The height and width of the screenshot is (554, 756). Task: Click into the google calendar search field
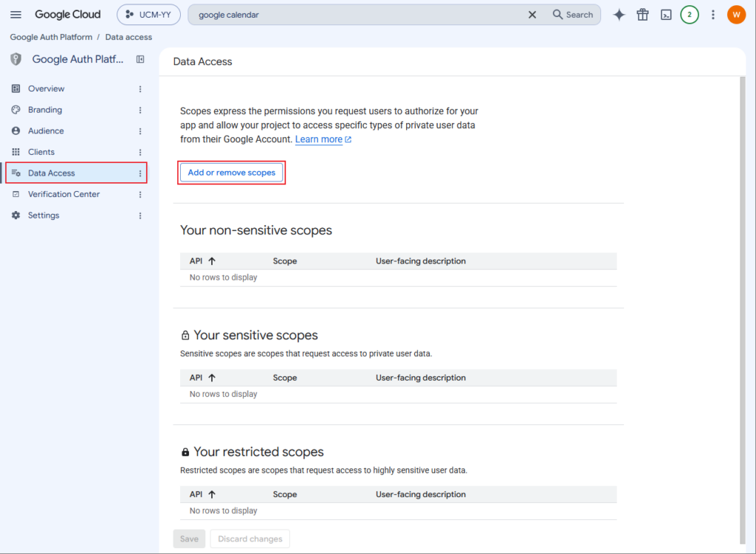pyautogui.click(x=357, y=15)
